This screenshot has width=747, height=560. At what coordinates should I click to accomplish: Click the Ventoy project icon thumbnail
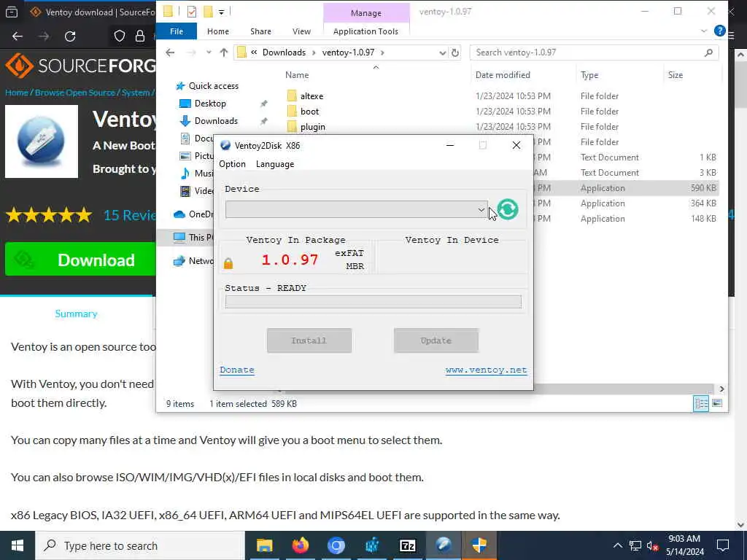pyautogui.click(x=42, y=141)
